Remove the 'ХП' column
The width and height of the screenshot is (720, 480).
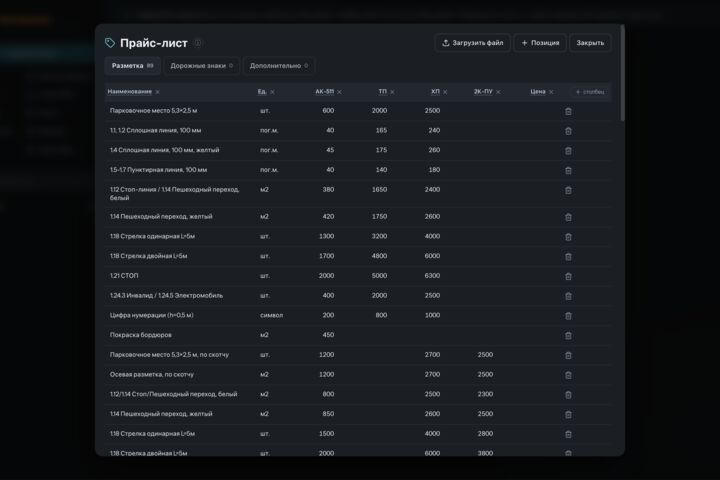445,92
